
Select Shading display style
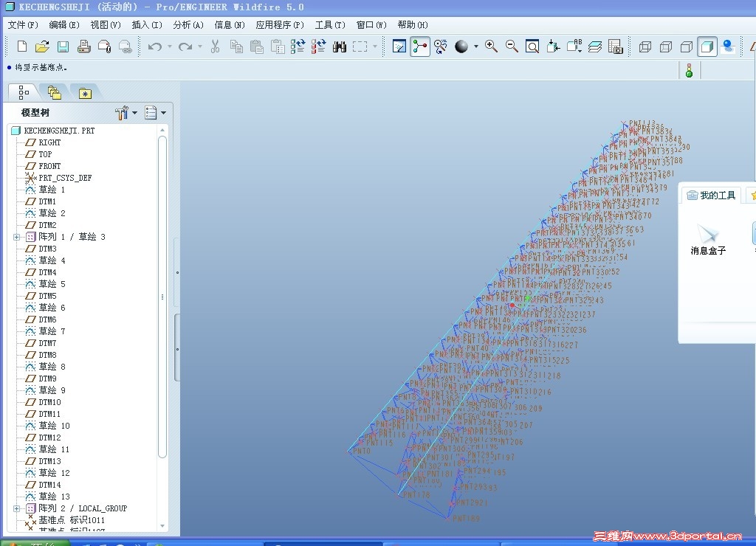click(707, 46)
